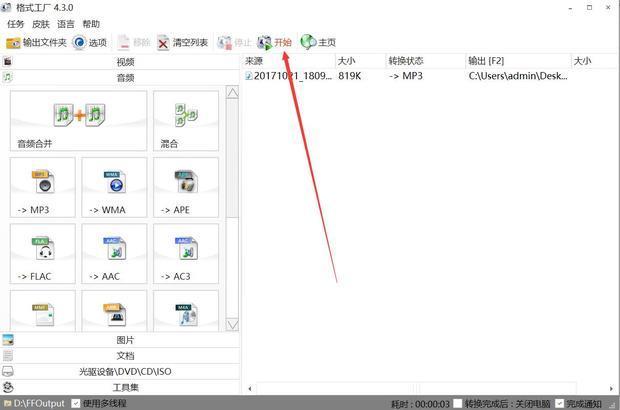Expand the 工具集 category section

(125, 387)
